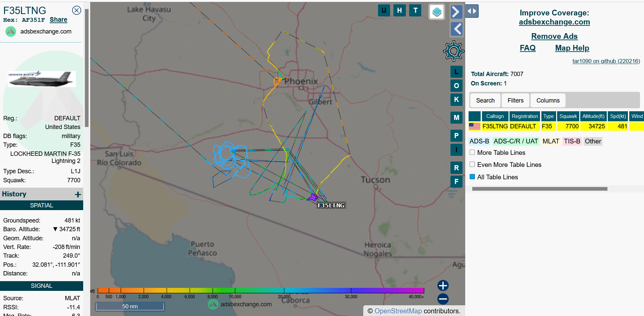Click the 50 nm scale bar
Image resolution: width=644 pixels, height=316 pixels.
130,306
